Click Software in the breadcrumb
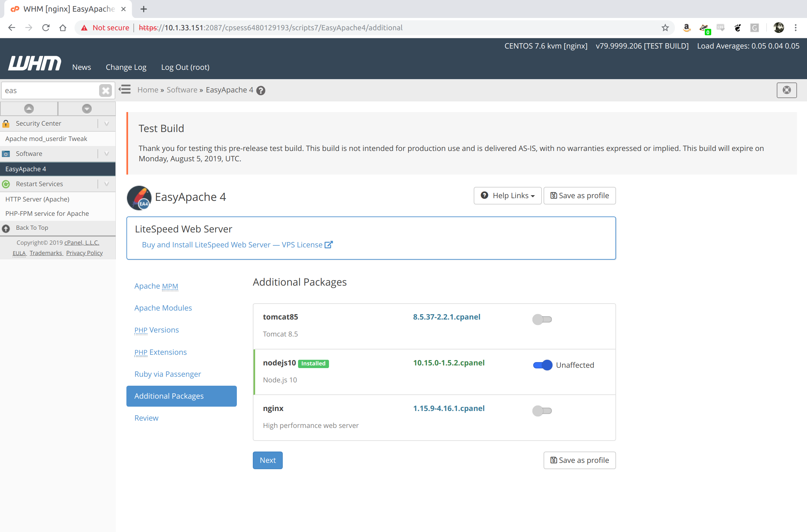 click(x=182, y=90)
